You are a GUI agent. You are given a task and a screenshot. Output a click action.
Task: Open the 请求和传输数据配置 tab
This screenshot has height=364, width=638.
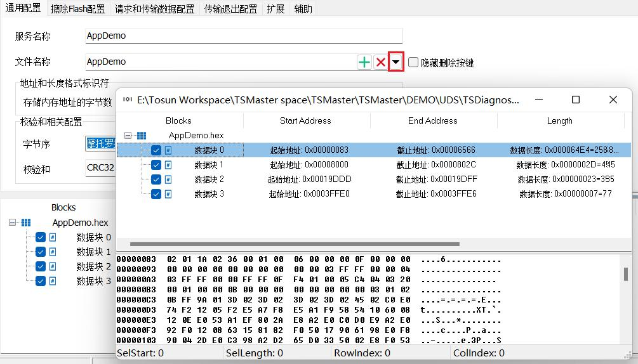(x=155, y=9)
